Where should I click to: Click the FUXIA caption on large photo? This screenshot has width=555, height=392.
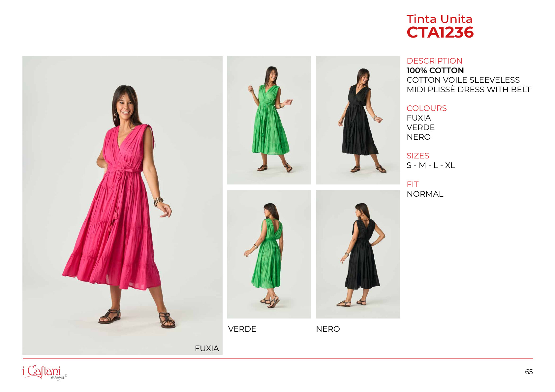pos(207,349)
